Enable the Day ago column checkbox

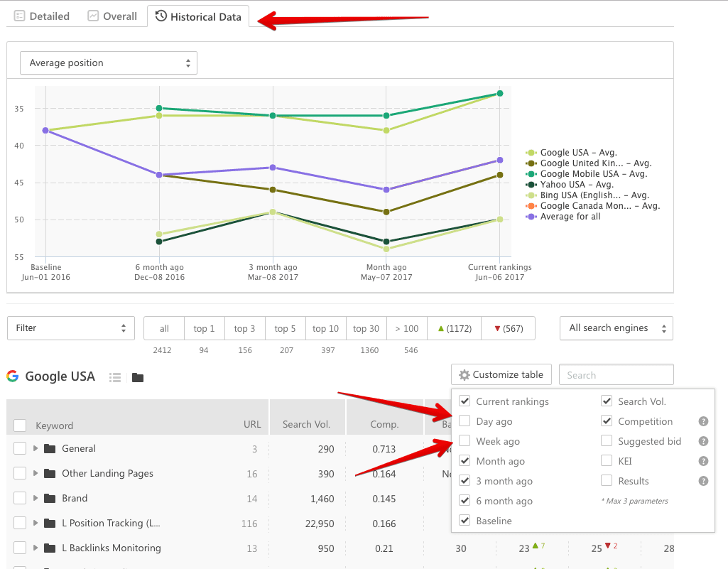[464, 421]
